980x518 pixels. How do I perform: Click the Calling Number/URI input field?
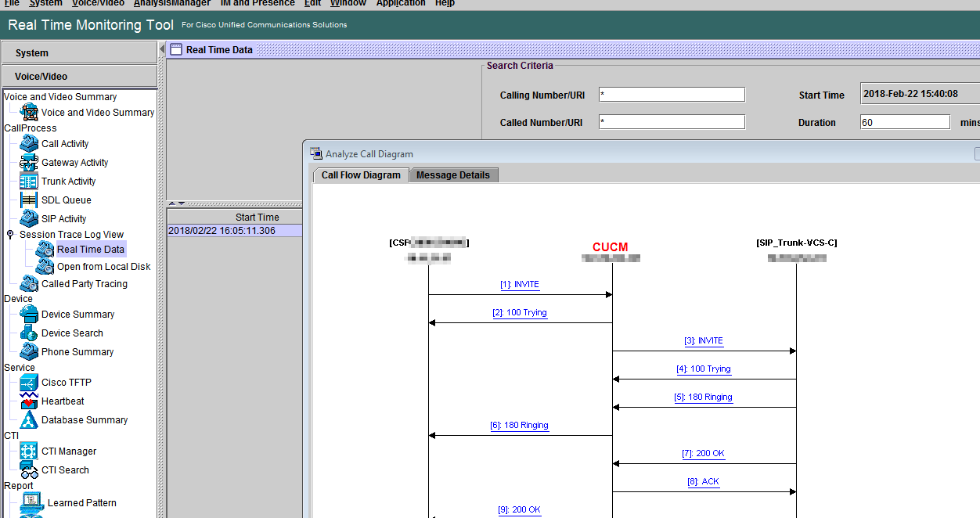(672, 95)
